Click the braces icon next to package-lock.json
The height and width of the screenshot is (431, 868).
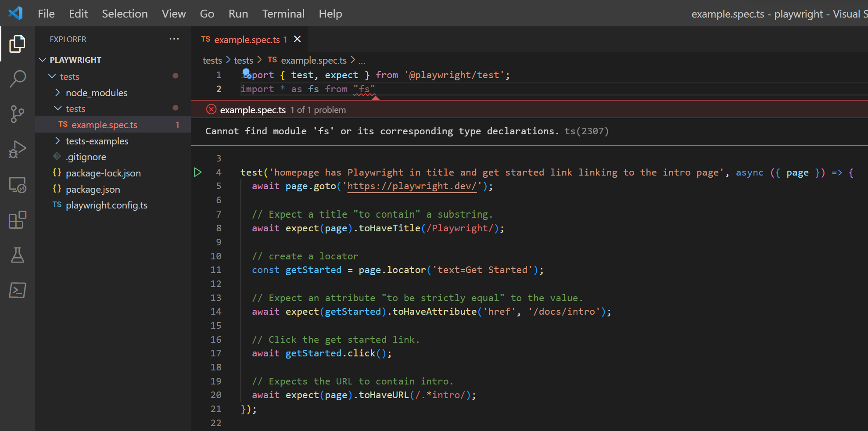pos(57,173)
